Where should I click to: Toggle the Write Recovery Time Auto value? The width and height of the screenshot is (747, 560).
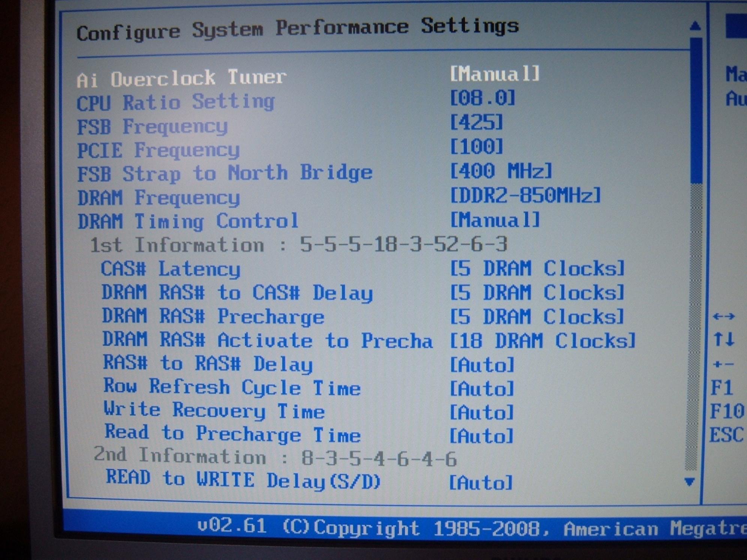coord(481,413)
